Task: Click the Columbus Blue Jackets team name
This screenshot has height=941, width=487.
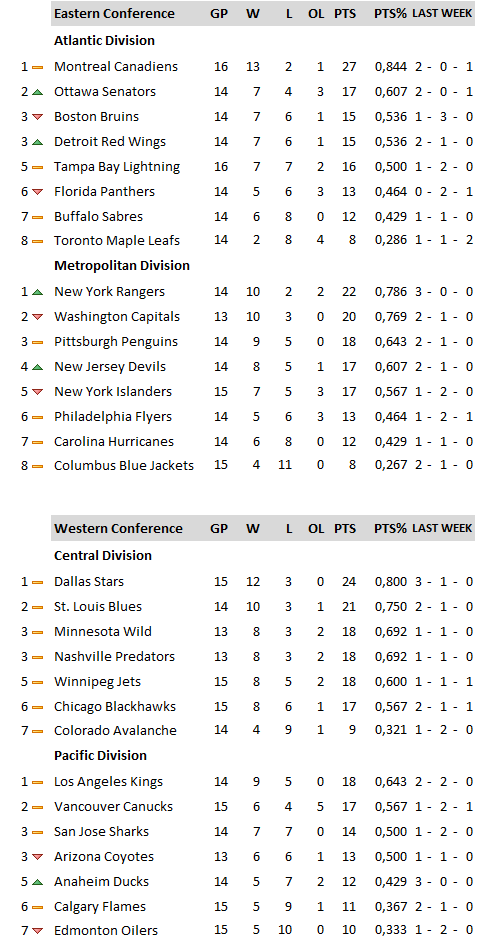Action: click(x=124, y=465)
